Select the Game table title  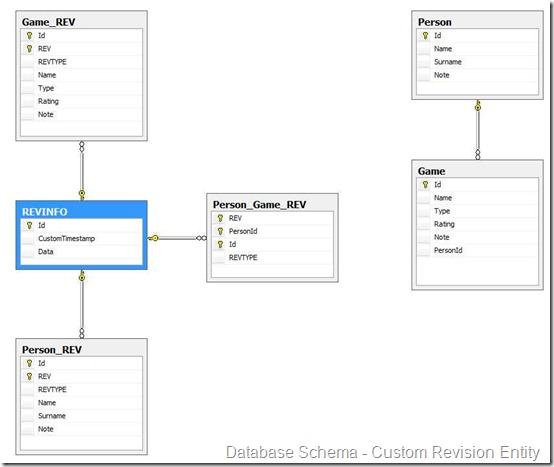click(431, 171)
